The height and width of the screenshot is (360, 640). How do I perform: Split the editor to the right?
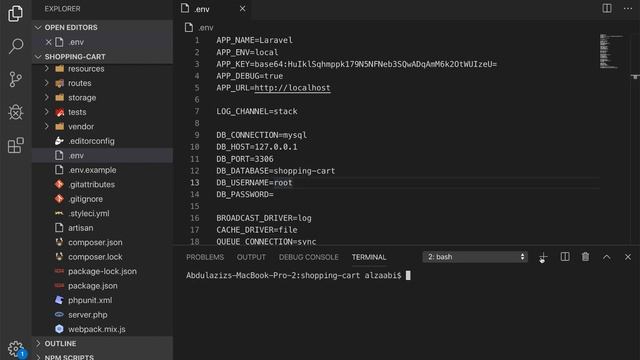(x=607, y=8)
